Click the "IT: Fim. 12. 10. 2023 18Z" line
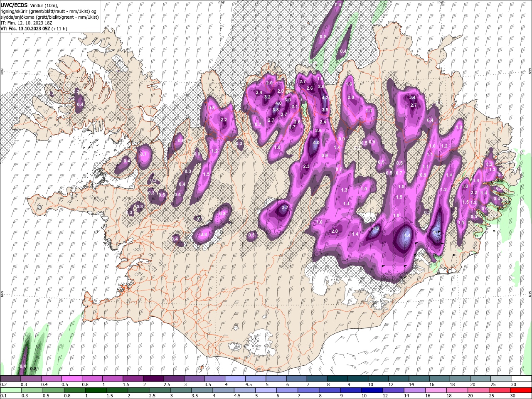532x399 pixels. pyautogui.click(x=26, y=23)
